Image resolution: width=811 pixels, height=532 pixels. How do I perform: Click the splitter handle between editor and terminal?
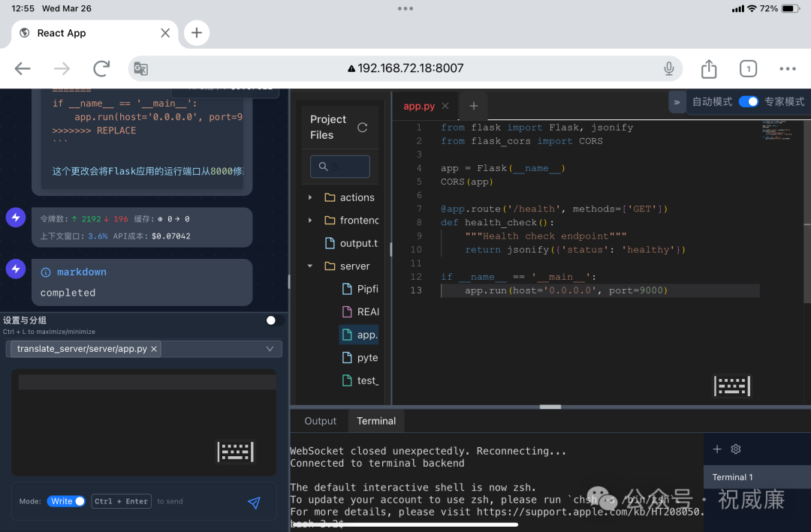[550, 407]
